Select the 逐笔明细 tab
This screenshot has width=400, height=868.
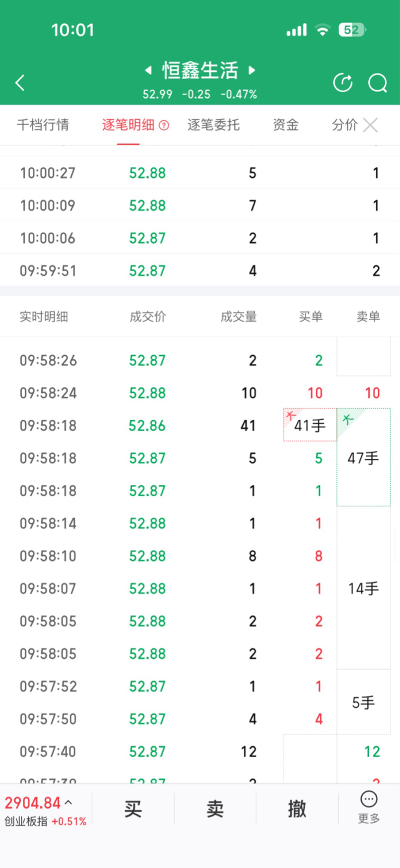[128, 125]
